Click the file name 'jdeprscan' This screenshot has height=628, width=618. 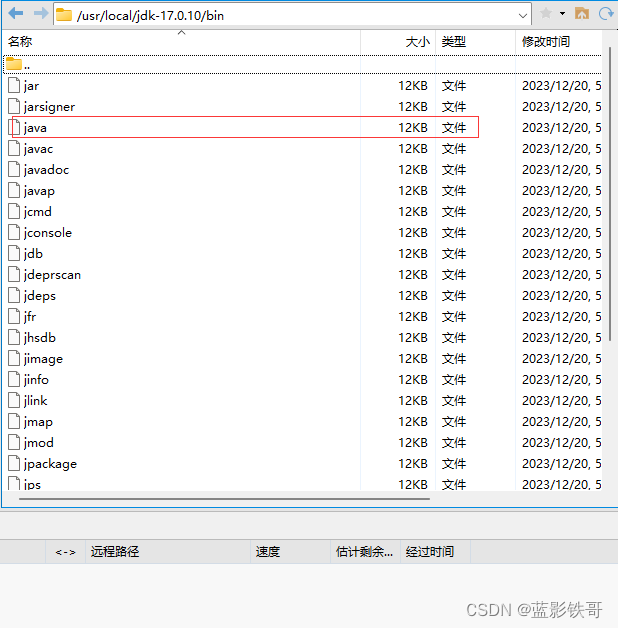(52, 275)
